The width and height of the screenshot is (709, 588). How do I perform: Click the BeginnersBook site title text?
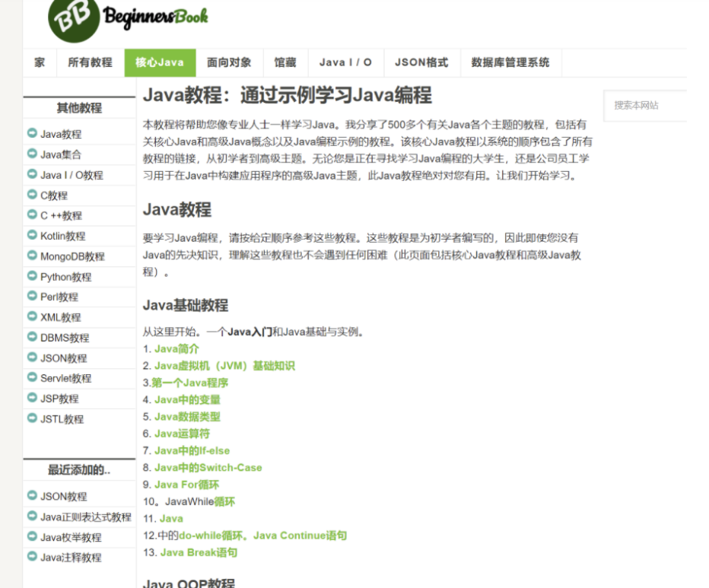pyautogui.click(x=155, y=17)
